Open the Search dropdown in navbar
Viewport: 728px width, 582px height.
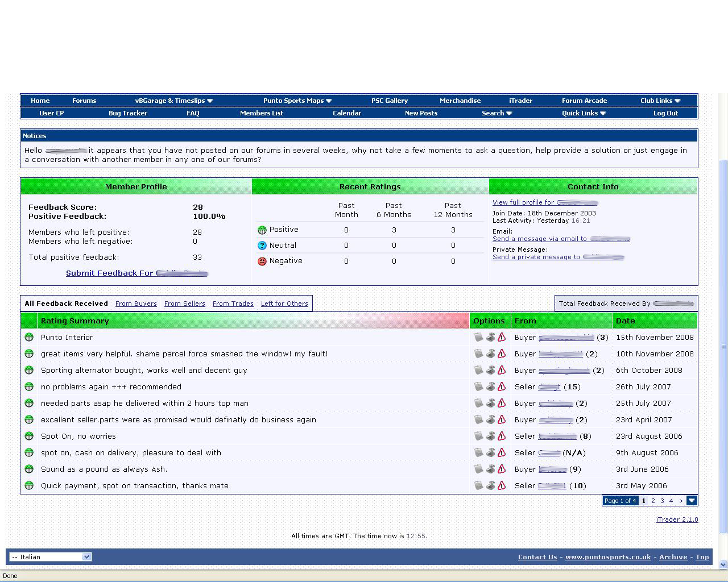tap(497, 113)
